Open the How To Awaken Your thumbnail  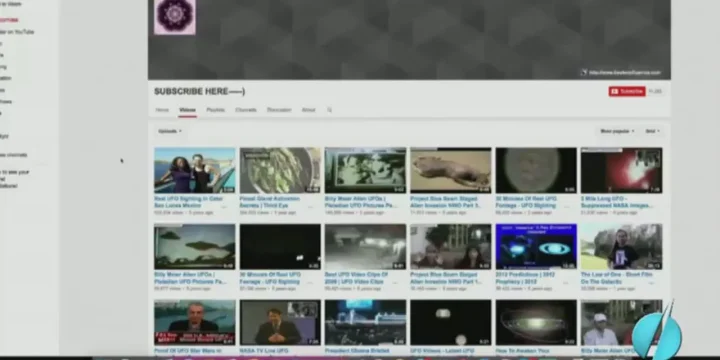[x=536, y=322]
